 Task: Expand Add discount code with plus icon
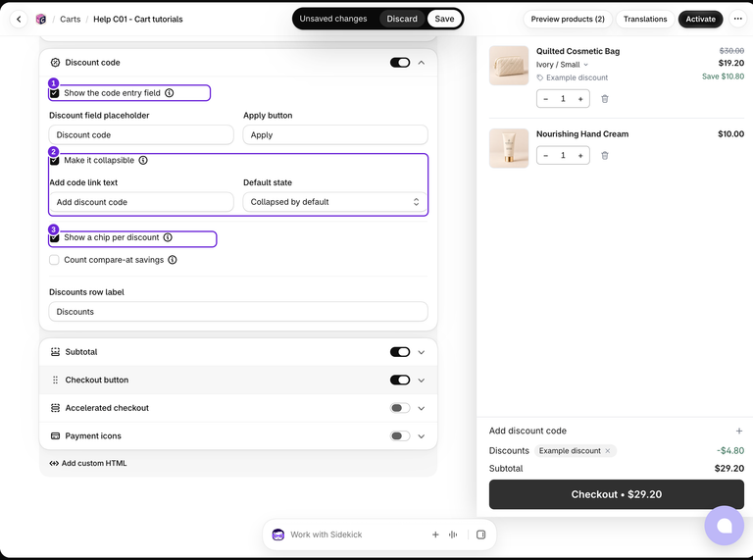[739, 432]
